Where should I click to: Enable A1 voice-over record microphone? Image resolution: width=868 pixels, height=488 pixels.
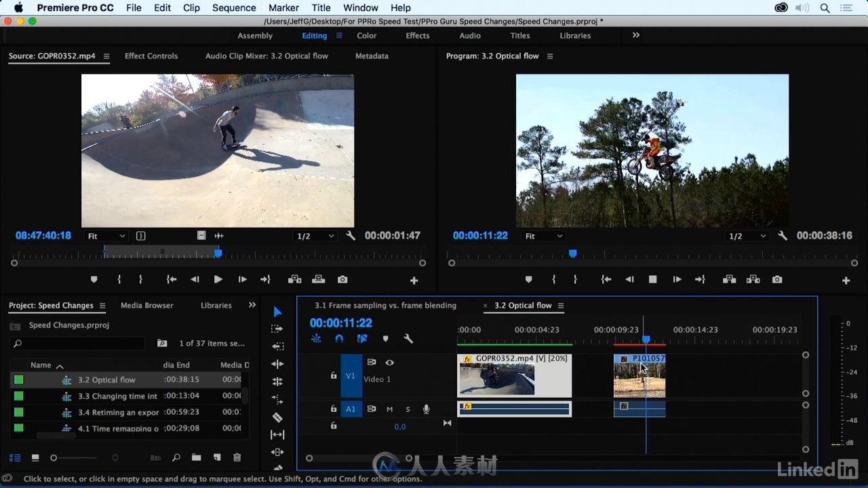click(x=427, y=409)
